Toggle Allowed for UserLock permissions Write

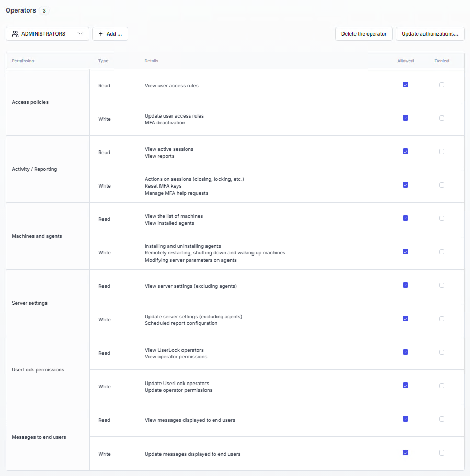(405, 386)
